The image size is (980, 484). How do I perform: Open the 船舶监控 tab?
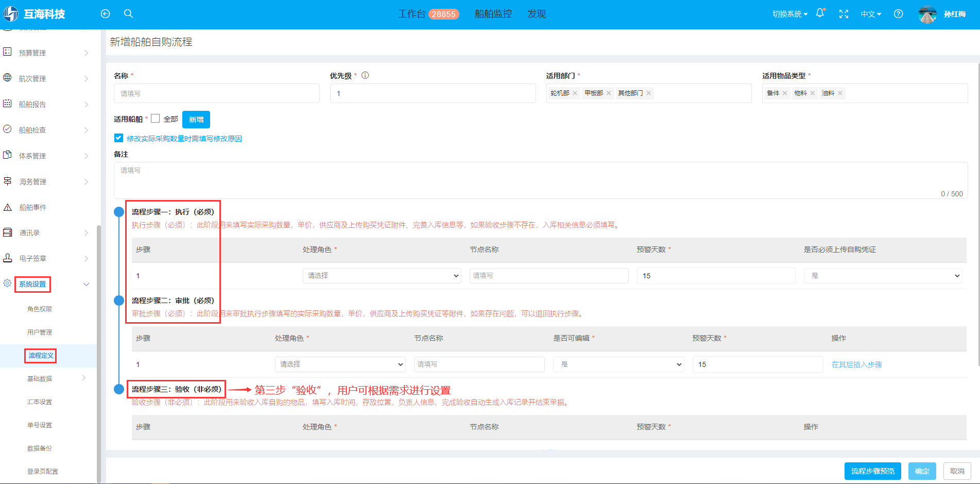[x=493, y=14]
